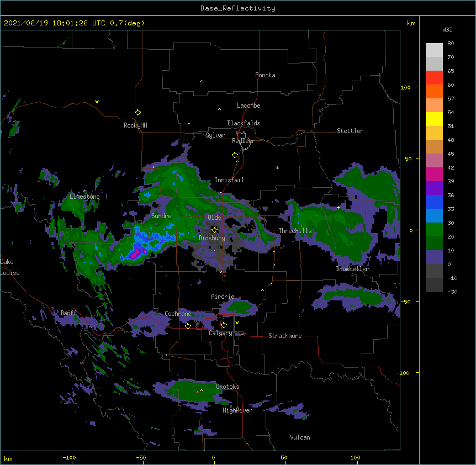This screenshot has height=465, width=476.
Task: Select the yellow 54 dBZ legend swatch
Action: coord(434,119)
